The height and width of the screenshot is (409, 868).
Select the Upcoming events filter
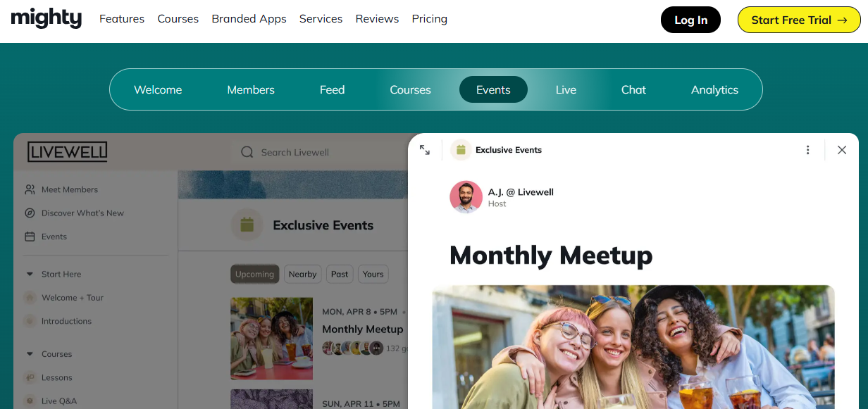(x=254, y=275)
